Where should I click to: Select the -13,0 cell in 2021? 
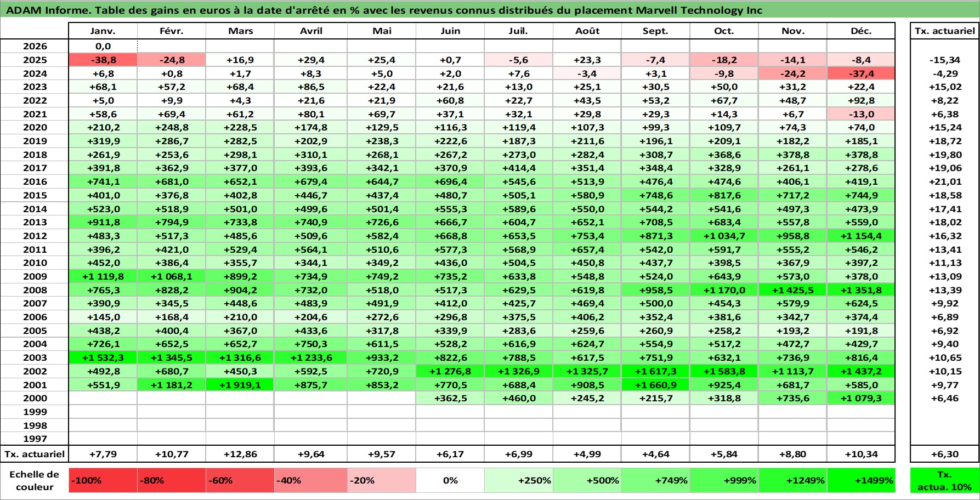point(861,114)
